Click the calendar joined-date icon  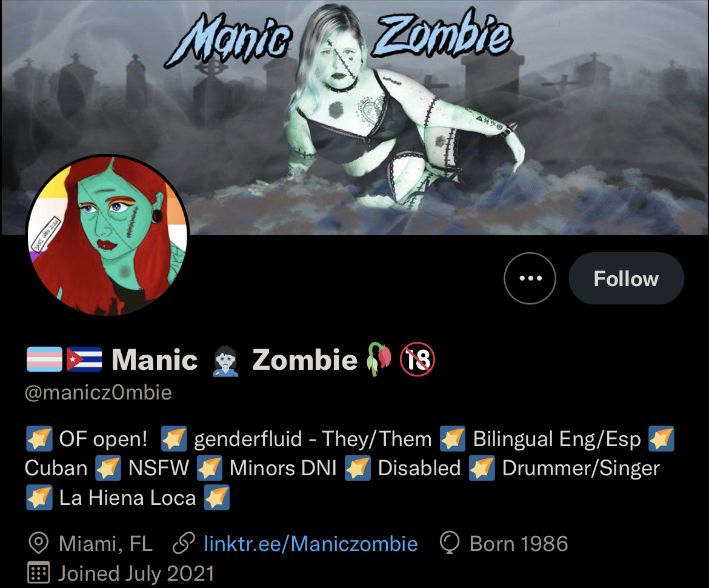coord(38,573)
